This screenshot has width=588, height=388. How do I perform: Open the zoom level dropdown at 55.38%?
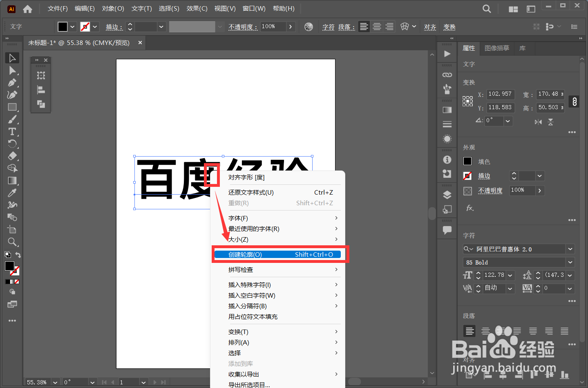pyautogui.click(x=55, y=382)
